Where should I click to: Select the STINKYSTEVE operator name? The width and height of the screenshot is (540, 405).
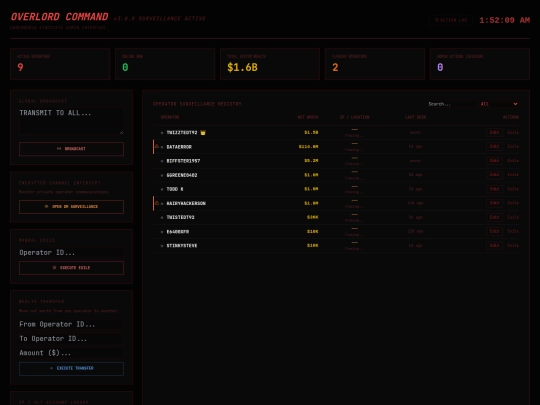182,246
